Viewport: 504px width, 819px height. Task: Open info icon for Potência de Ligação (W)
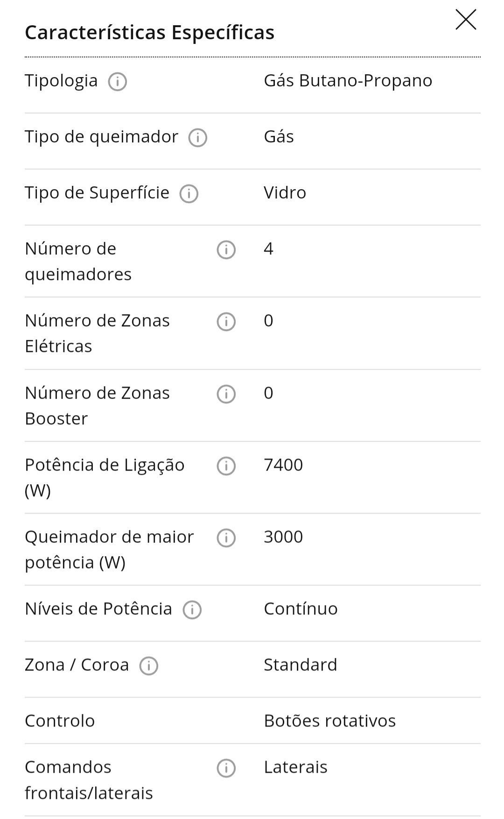tap(226, 466)
